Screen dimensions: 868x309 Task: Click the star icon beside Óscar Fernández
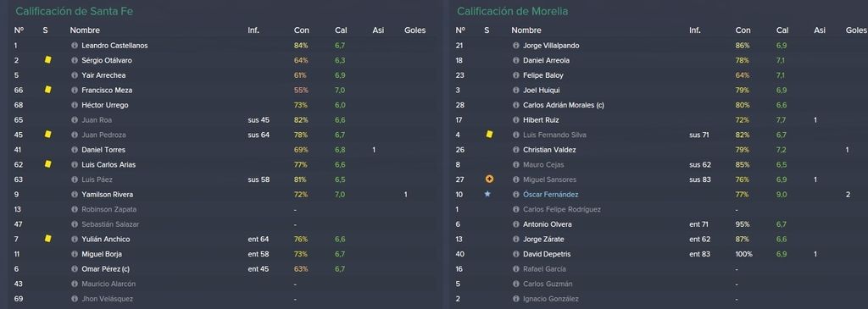coord(487,194)
